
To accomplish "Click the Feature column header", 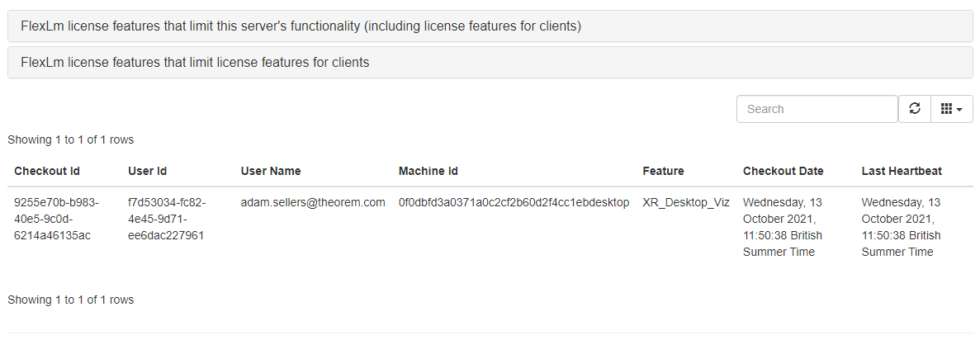I will click(663, 171).
